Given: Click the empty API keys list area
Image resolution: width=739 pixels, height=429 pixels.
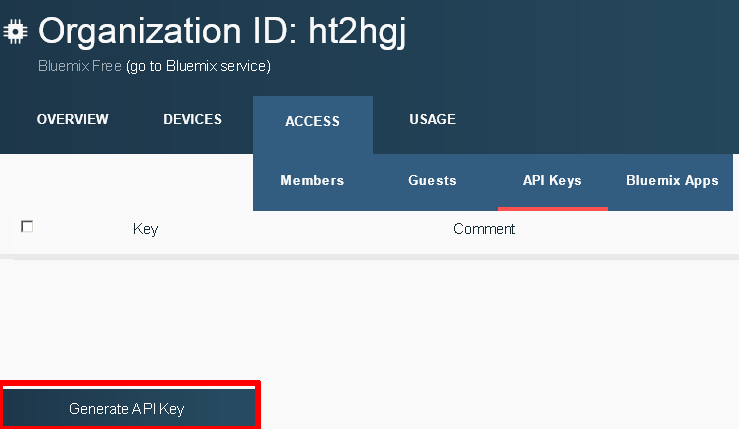Looking at the screenshot, I should coord(370,318).
